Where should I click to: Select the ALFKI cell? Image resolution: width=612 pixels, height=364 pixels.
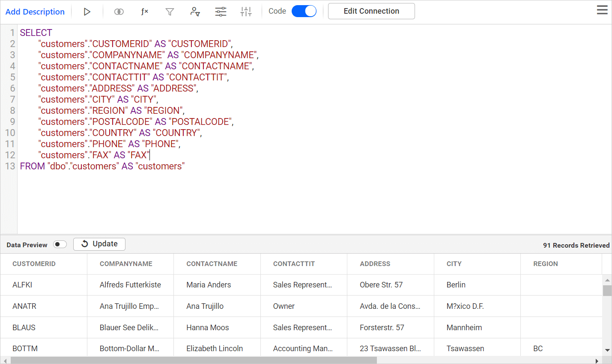(44, 285)
